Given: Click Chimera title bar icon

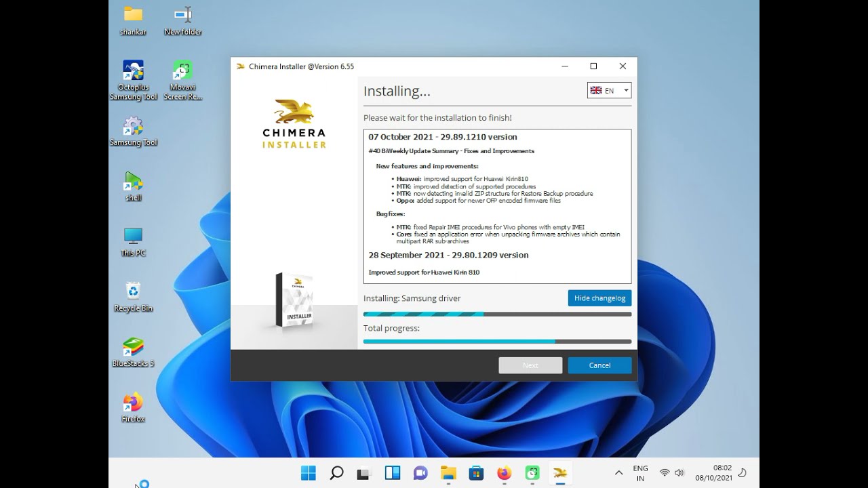Looking at the screenshot, I should coord(241,66).
